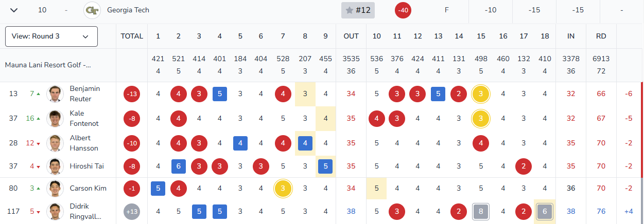Open Benjamin Reuter's player name link

click(x=85, y=94)
